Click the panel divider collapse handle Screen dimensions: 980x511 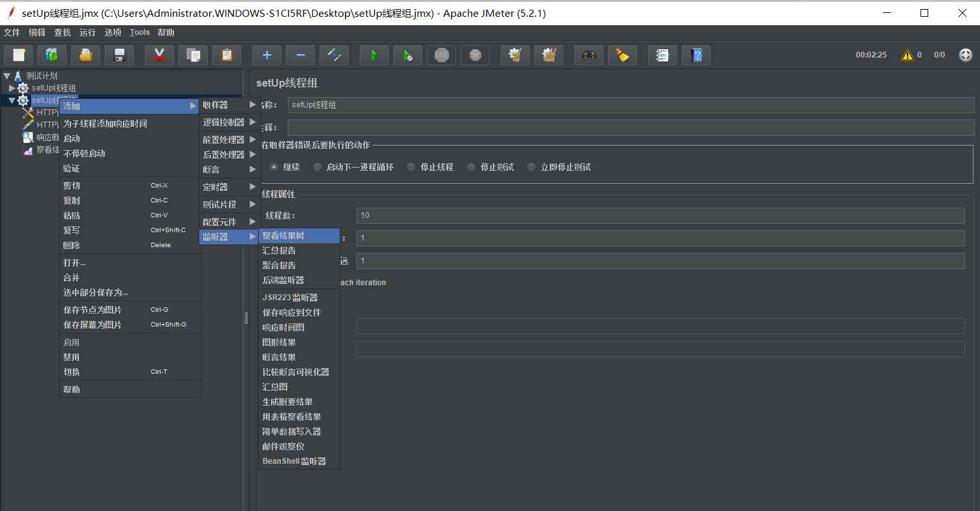click(x=246, y=318)
